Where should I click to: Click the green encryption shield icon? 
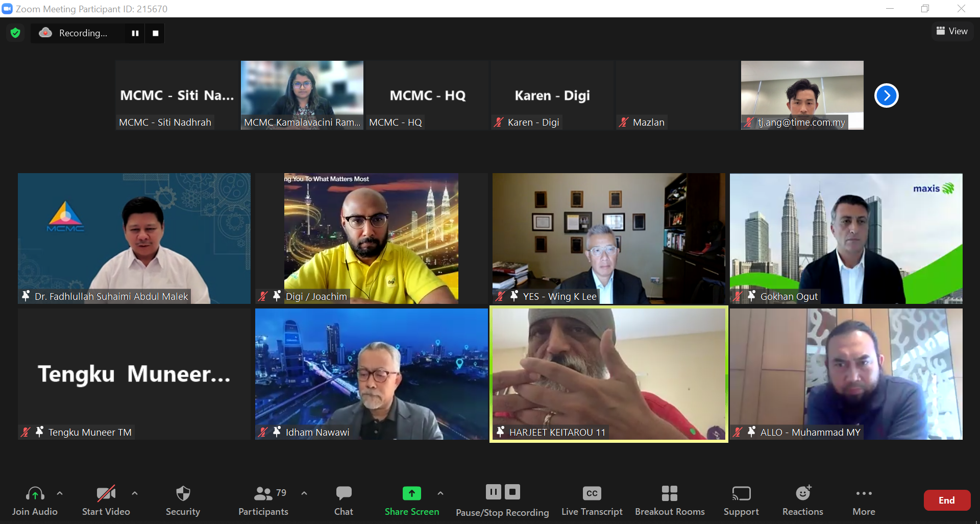point(15,33)
